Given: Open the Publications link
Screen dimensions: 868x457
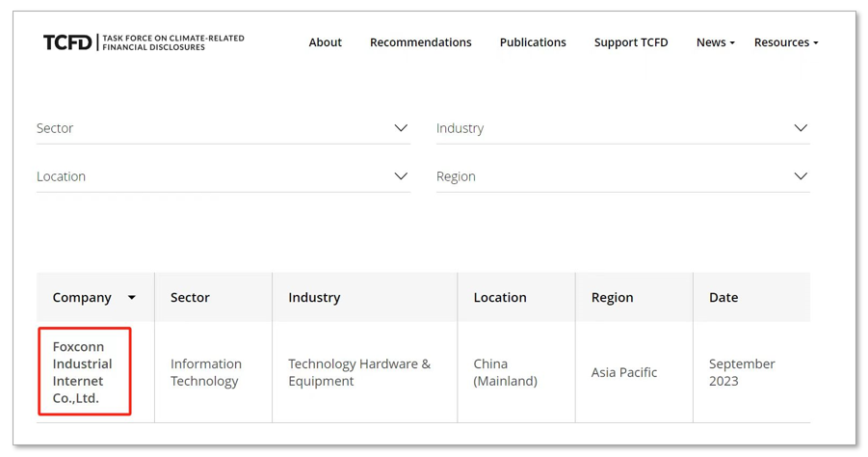Looking at the screenshot, I should [533, 42].
